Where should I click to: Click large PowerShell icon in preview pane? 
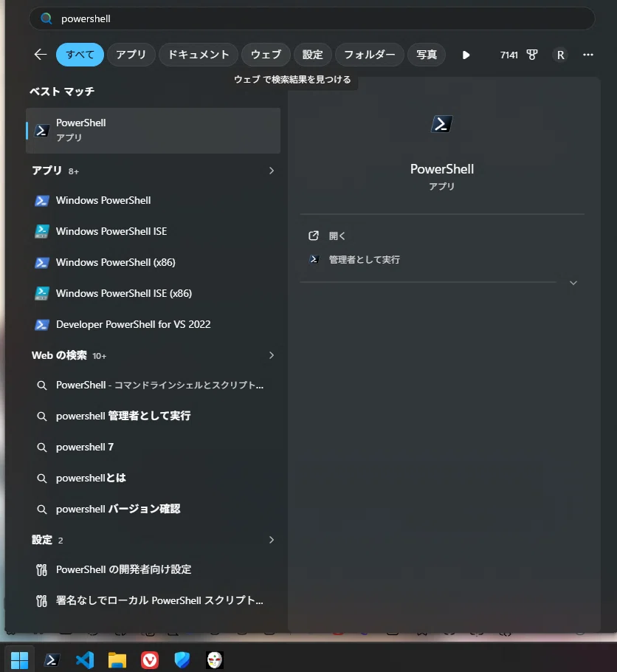[x=442, y=124]
